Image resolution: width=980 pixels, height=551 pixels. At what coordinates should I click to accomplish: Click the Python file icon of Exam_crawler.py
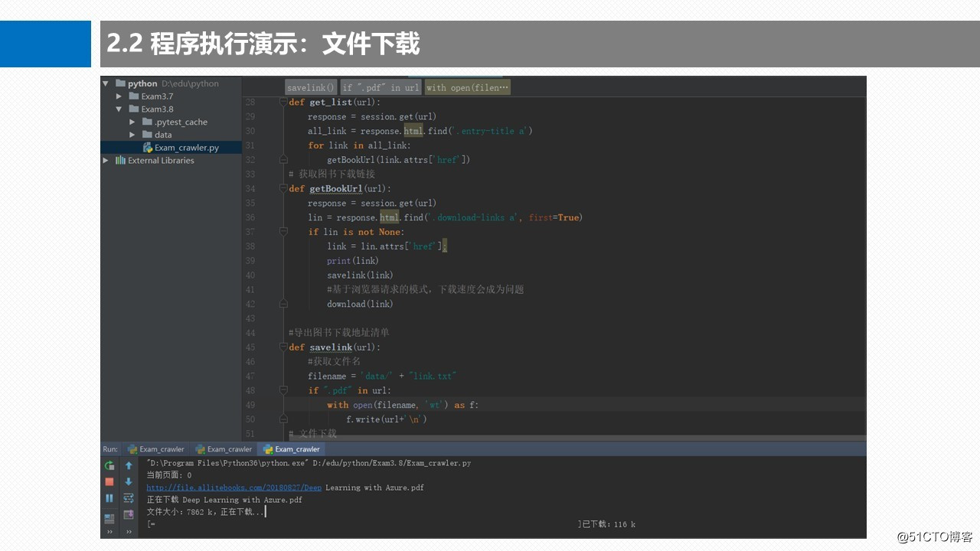point(148,148)
